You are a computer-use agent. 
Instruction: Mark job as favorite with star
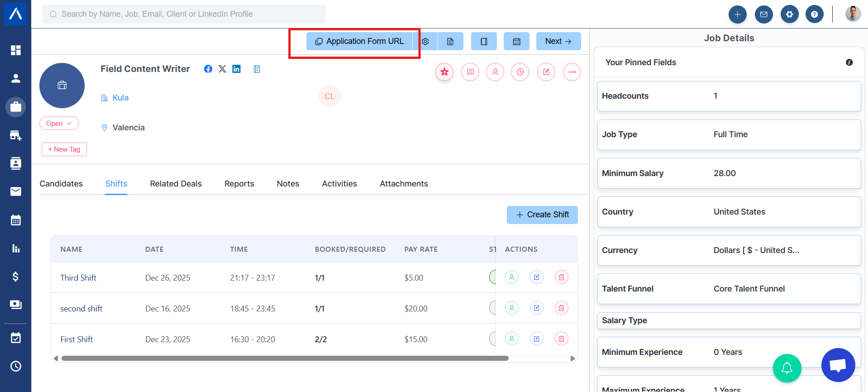tap(444, 72)
